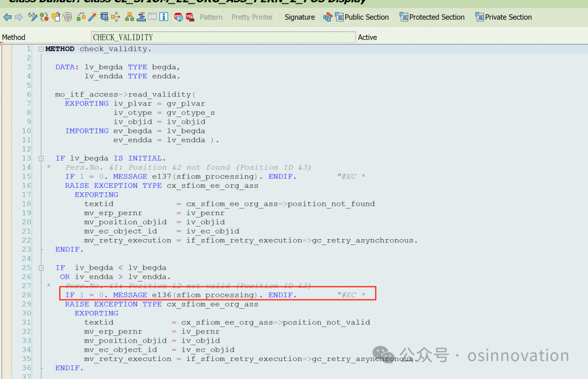Set external breakpoint stop icon with user
This screenshot has width=588, height=379.
190,17
